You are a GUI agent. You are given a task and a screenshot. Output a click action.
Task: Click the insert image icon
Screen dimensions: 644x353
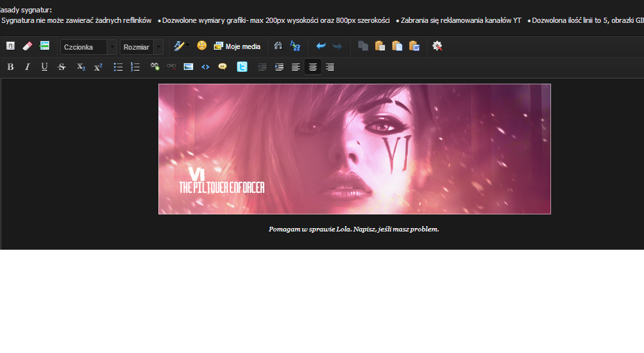click(188, 67)
